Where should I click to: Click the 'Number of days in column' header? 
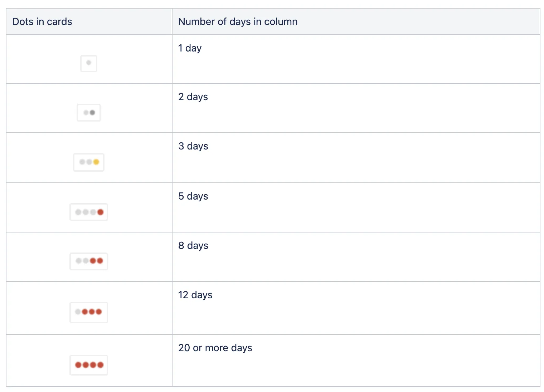pos(238,22)
